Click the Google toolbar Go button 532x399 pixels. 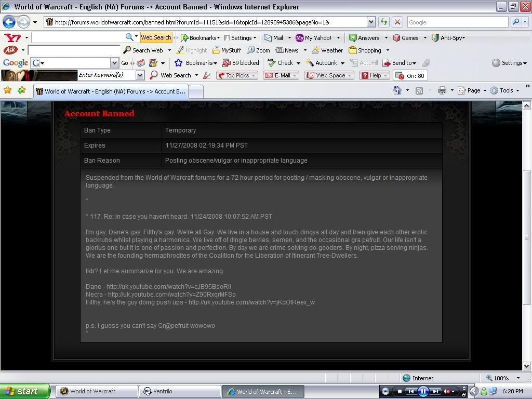pos(125,63)
